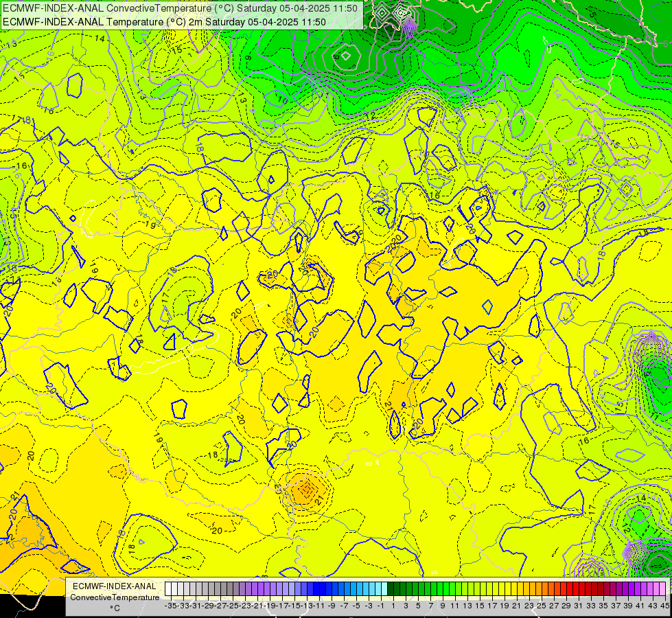This screenshot has width=672, height=618.
Task: Click ConvectiveTemperature label in the legend box
Action: coord(115,597)
